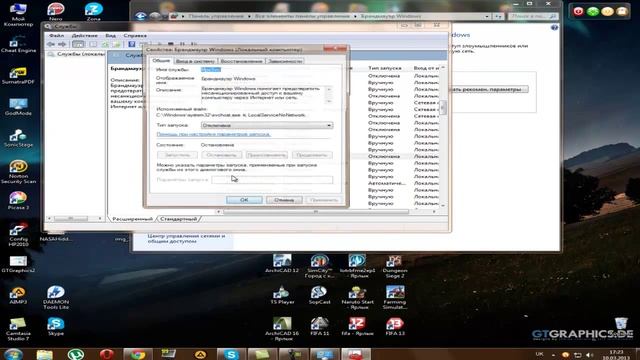
Task: Open Picasa 3 desktop icon
Action: [x=18, y=201]
